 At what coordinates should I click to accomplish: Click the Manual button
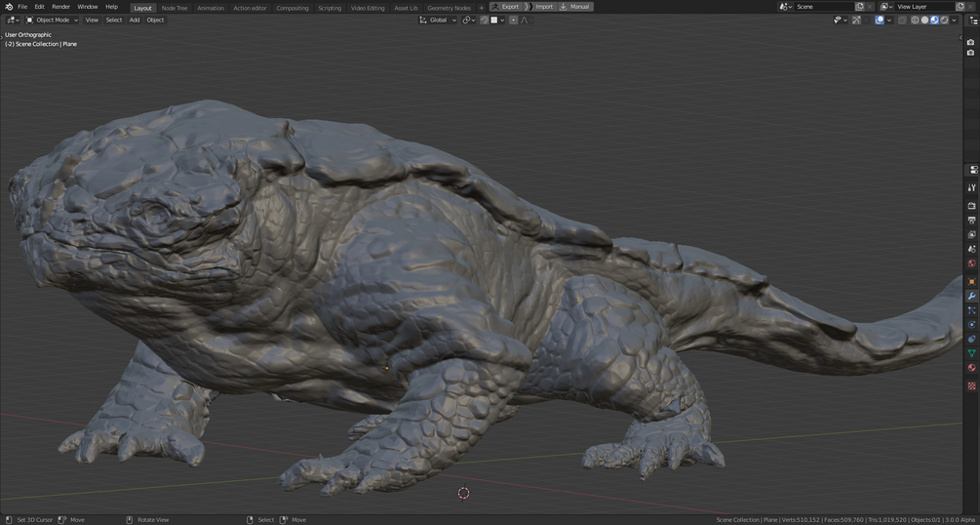point(574,7)
